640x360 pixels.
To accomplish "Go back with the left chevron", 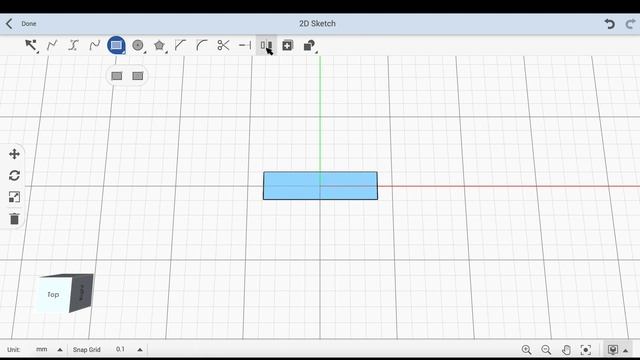I will coord(9,24).
